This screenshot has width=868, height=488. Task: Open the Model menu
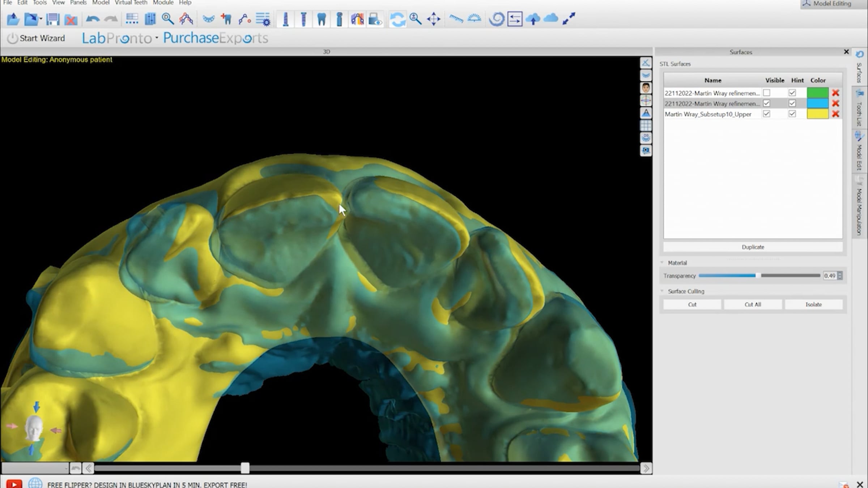point(101,3)
